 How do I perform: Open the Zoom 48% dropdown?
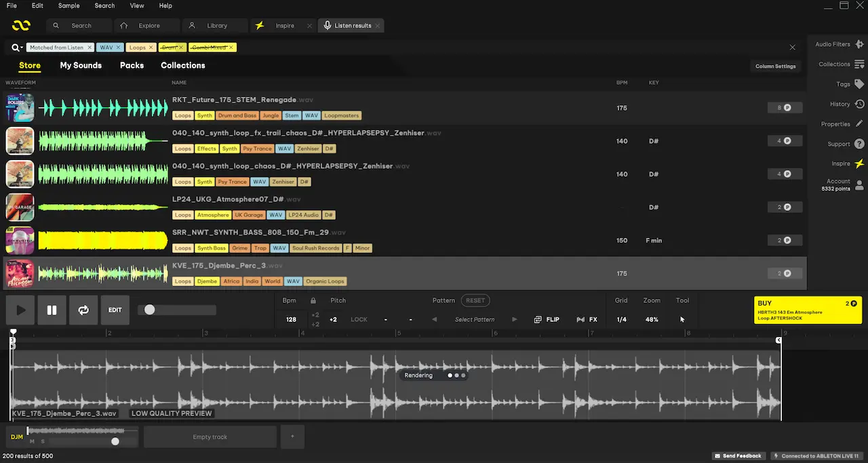click(x=652, y=319)
